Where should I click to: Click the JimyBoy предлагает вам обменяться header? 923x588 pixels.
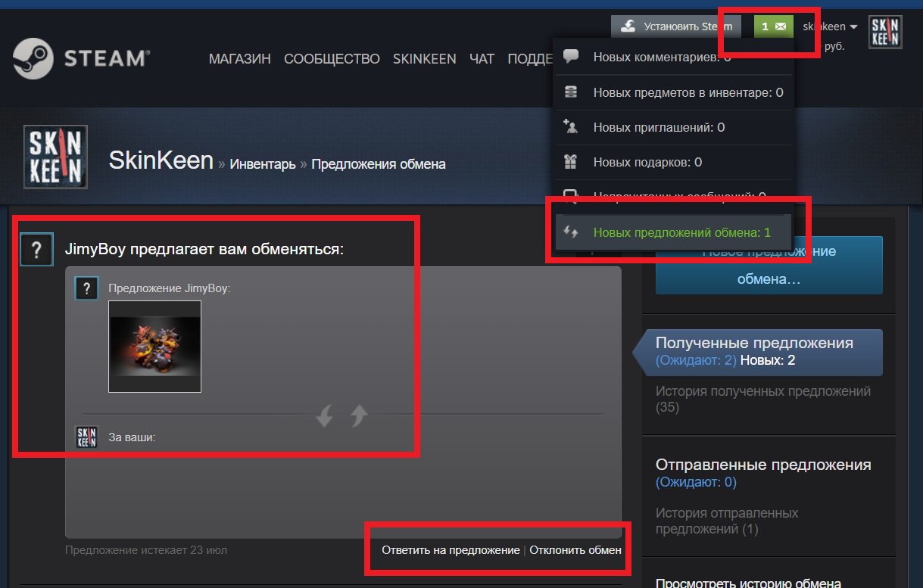[204, 249]
